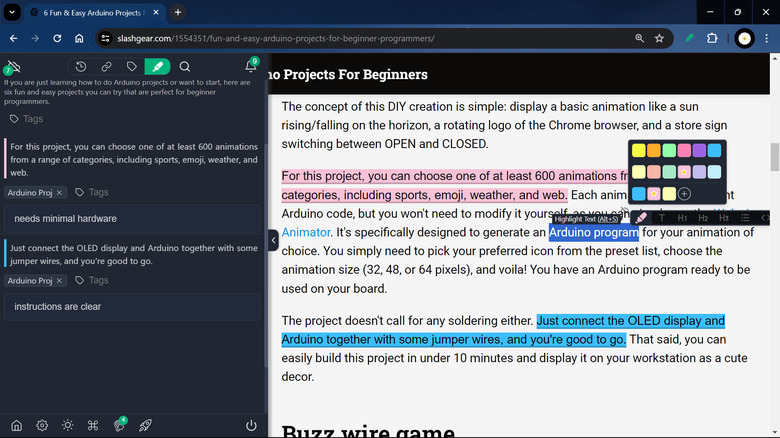Add a custom color with plus button
Viewport: 780px width, 438px height.
click(685, 193)
